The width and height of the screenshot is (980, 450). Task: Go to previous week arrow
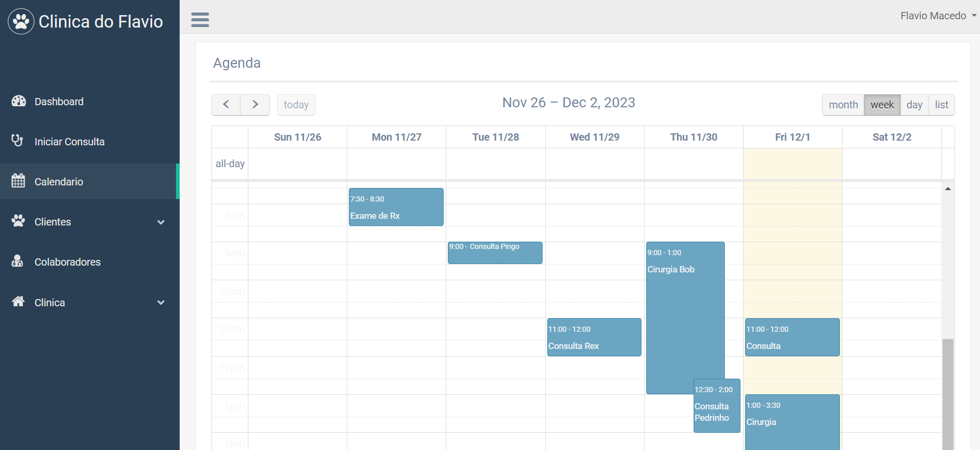tap(226, 105)
